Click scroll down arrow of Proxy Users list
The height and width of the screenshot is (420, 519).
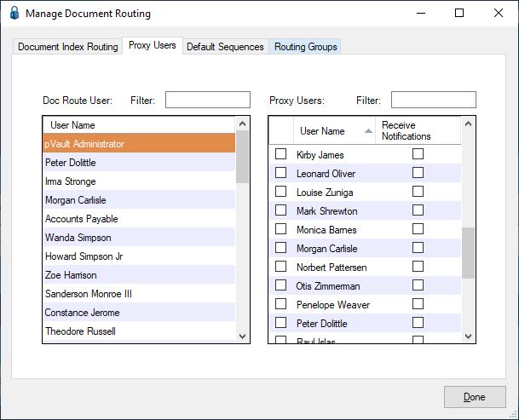tap(468, 336)
